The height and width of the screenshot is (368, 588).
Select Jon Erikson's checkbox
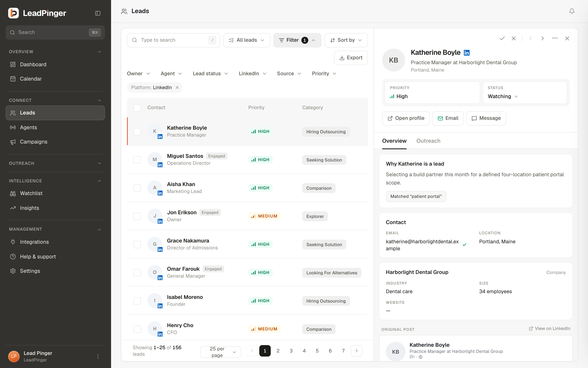137,216
